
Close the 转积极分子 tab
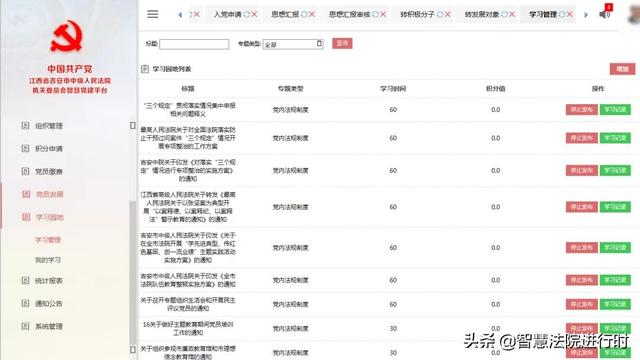(448, 14)
